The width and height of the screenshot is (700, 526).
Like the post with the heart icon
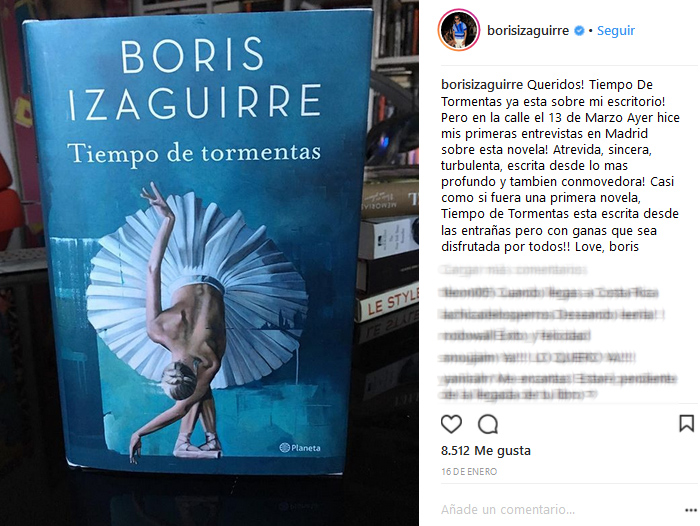pos(451,424)
